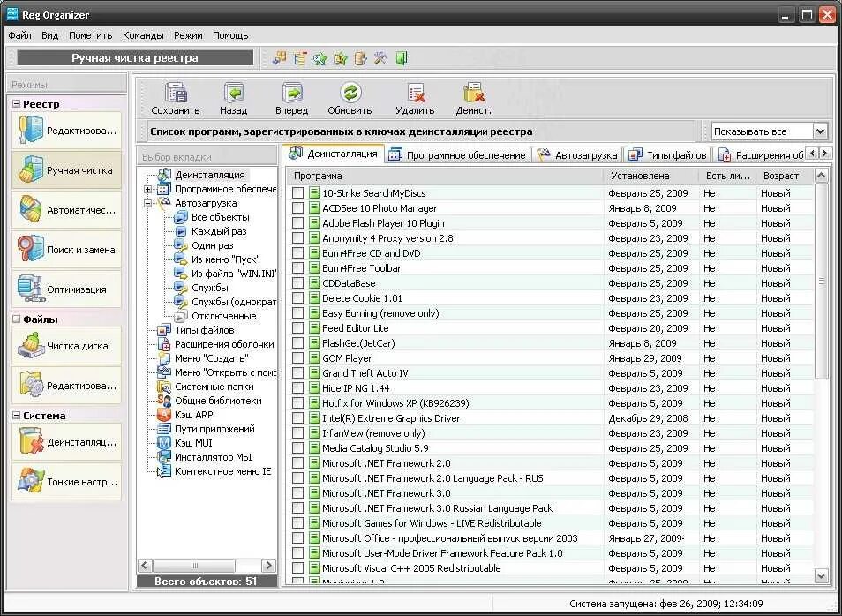Click the Деинст. uninstall icon
Screen dimensions: 842x616
474,99
